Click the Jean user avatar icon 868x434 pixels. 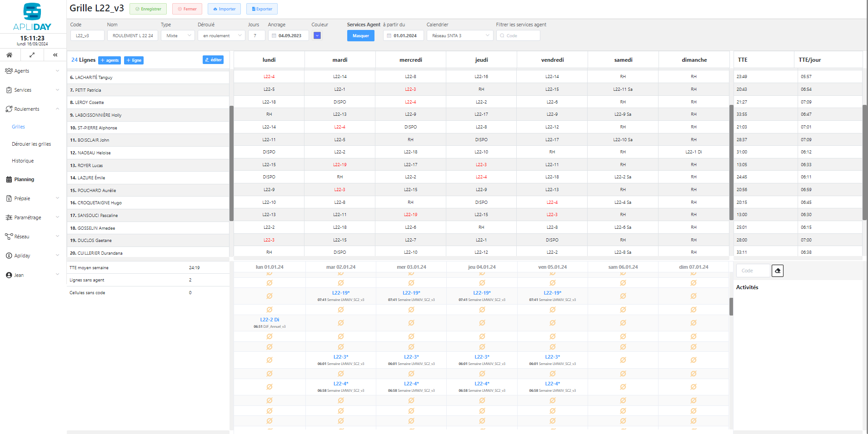tap(9, 275)
